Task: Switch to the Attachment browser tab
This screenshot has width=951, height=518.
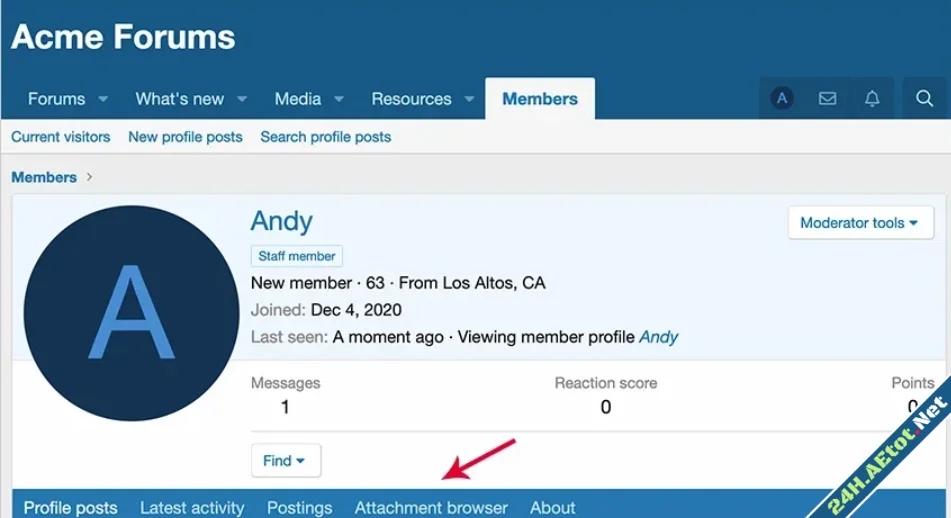Action: coord(431,507)
